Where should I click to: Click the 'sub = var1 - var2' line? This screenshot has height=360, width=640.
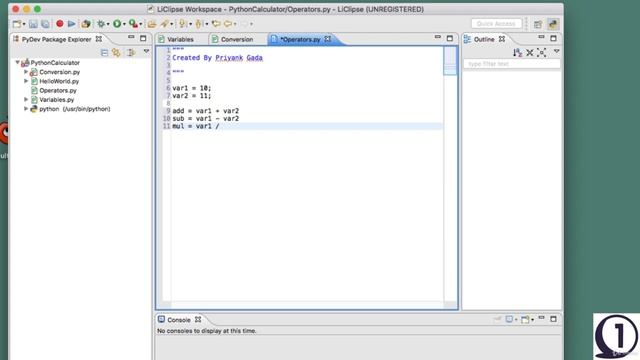(x=206, y=118)
